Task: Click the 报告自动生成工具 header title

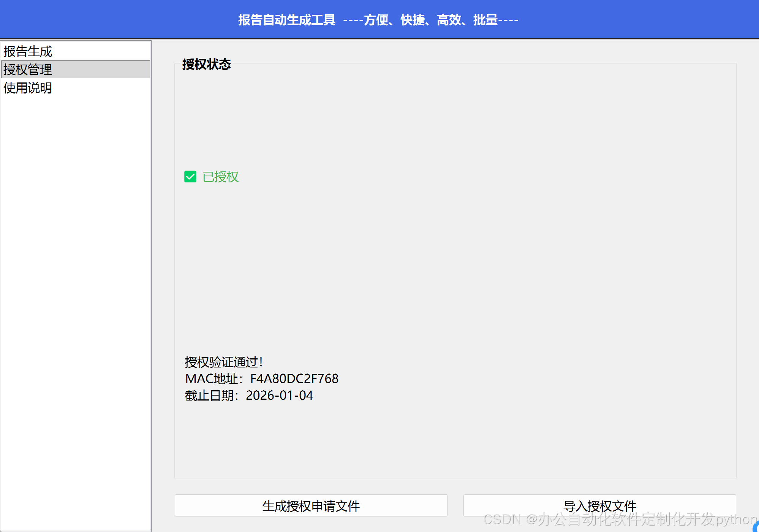Action: (x=287, y=20)
